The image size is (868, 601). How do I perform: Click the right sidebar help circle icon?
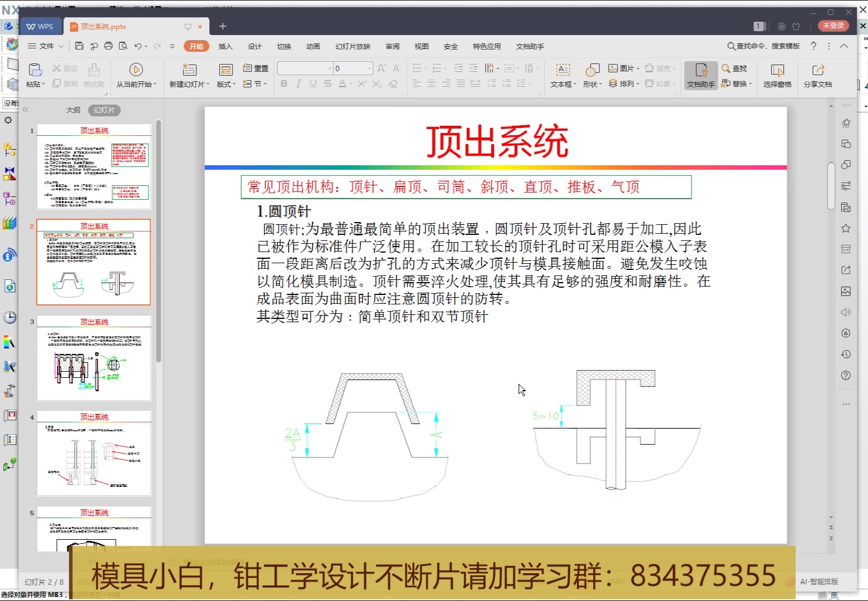(x=846, y=375)
